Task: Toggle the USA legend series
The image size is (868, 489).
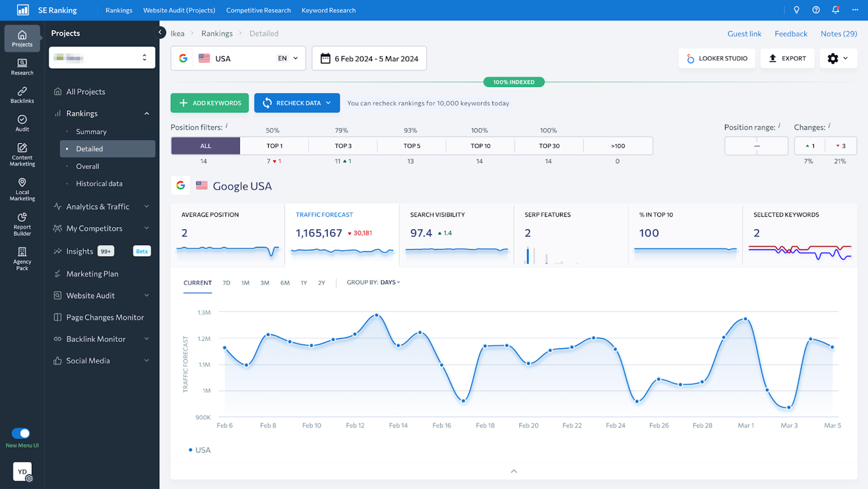Action: (x=200, y=450)
